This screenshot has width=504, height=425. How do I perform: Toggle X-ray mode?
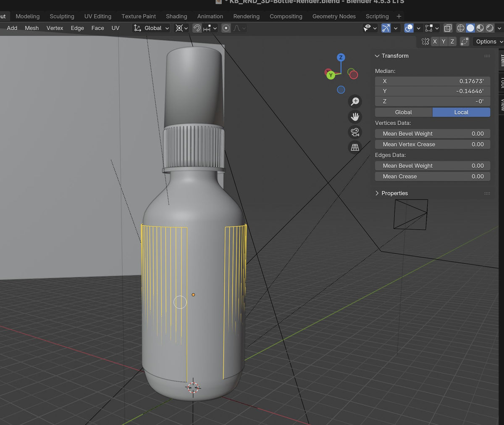tap(448, 28)
